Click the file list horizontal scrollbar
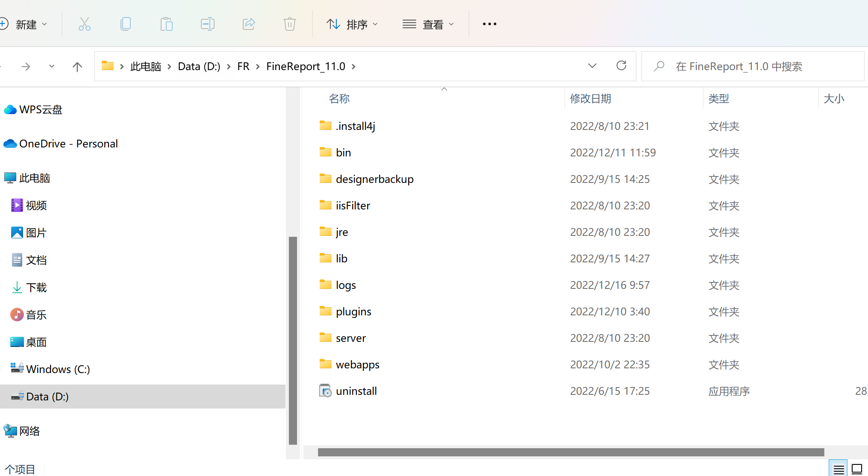Image resolution: width=868 pixels, height=476 pixels. (571, 452)
